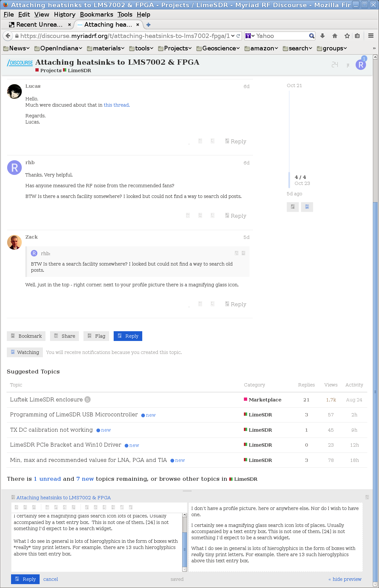Open the search bookmarks folder
379x588 pixels.
[297, 48]
